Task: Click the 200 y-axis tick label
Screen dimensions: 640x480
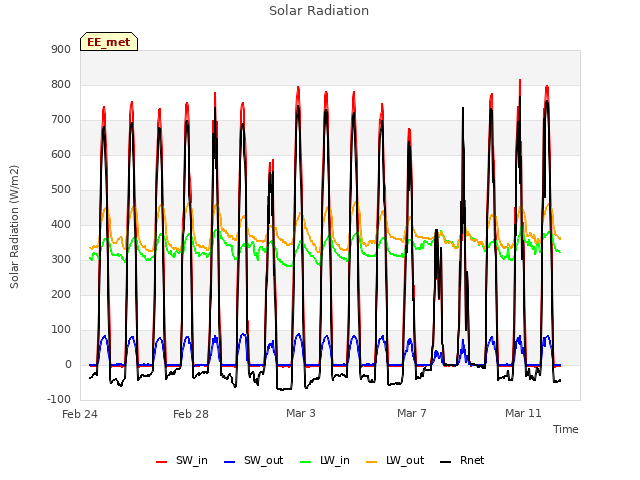Action: click(61, 294)
